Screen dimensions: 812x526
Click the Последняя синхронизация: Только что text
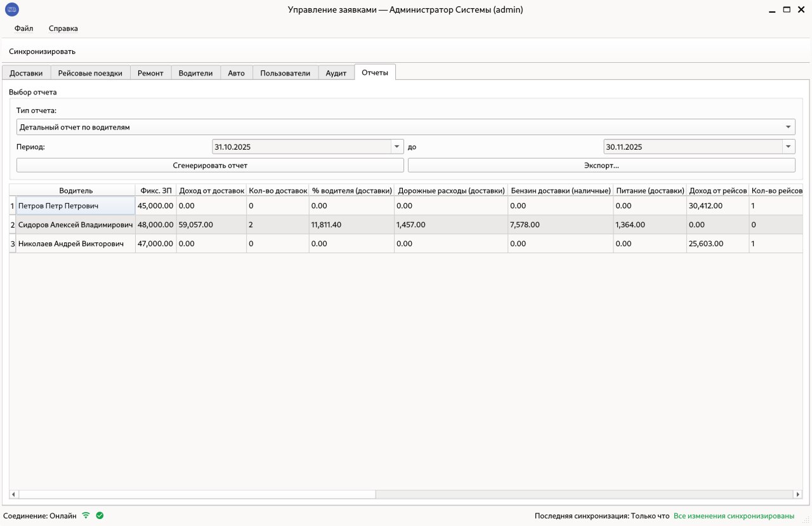(602, 516)
